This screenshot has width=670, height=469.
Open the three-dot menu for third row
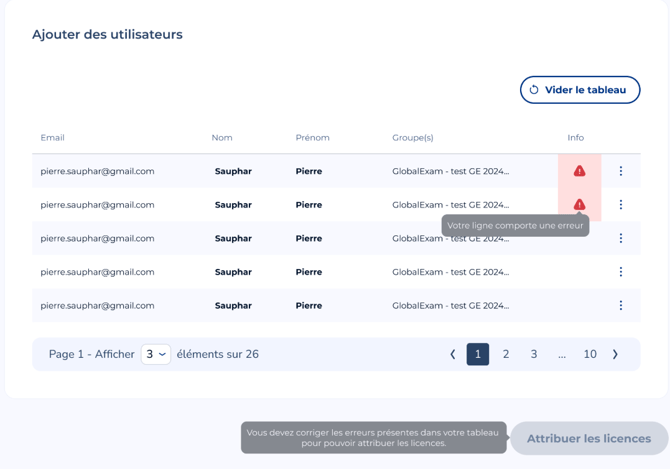[620, 238]
